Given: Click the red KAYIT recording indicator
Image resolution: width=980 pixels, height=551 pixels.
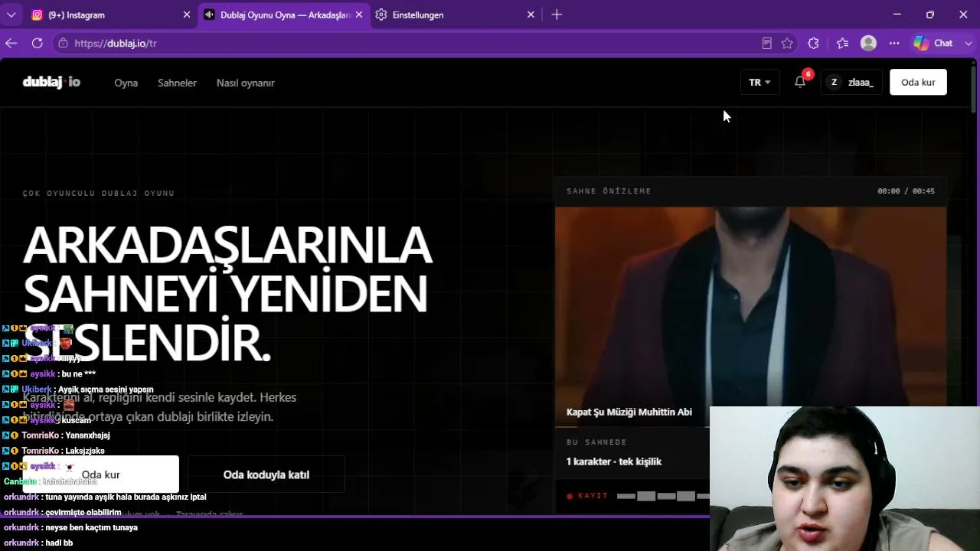Looking at the screenshot, I should pyautogui.click(x=587, y=496).
